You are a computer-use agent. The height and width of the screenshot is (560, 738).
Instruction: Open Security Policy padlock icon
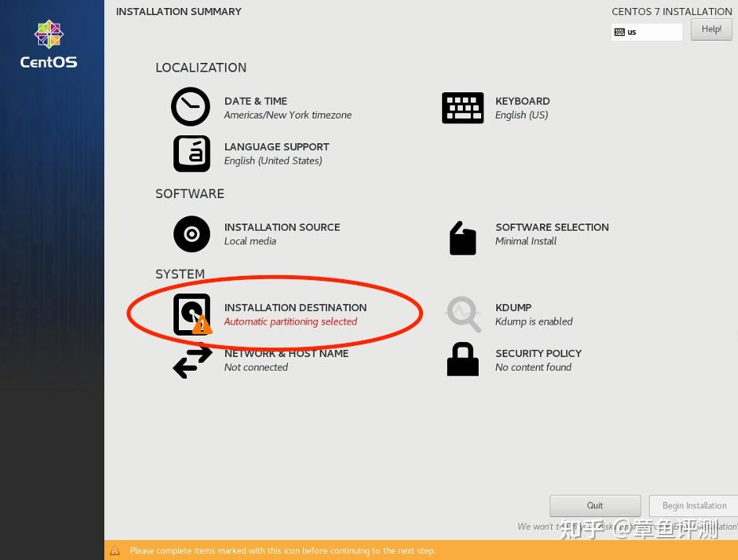[x=463, y=359]
